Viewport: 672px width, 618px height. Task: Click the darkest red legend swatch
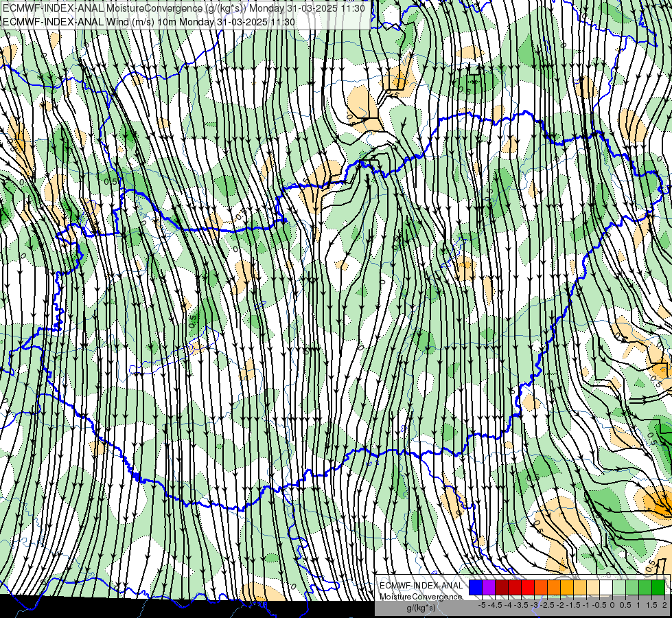click(x=502, y=587)
